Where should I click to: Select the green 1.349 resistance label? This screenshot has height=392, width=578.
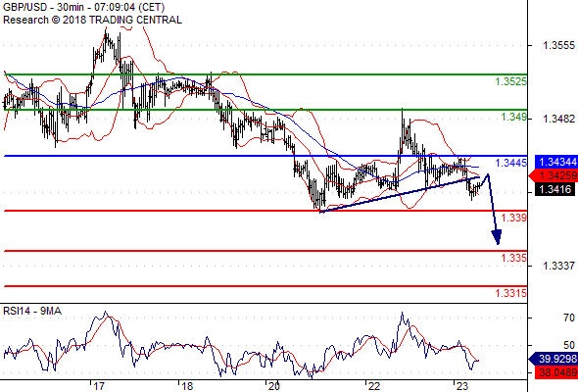[514, 118]
